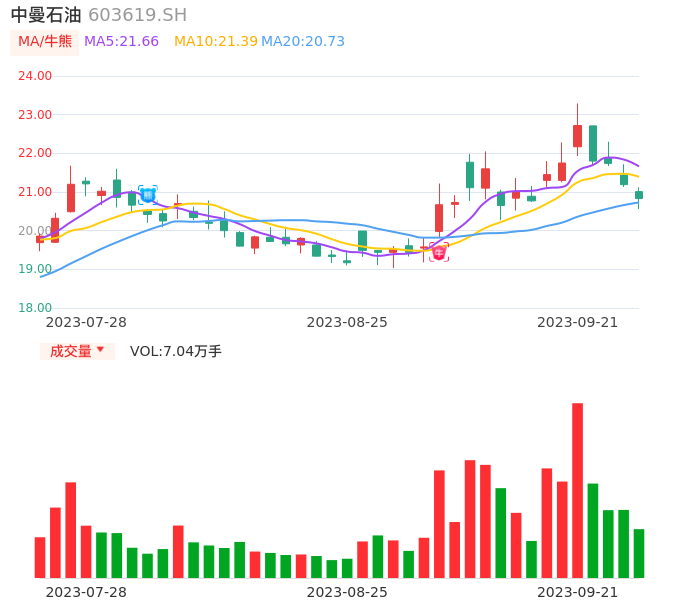This screenshot has height=606, width=686.
Task: Click the 2023-09-21 date label under volume chart
Action: tap(578, 592)
